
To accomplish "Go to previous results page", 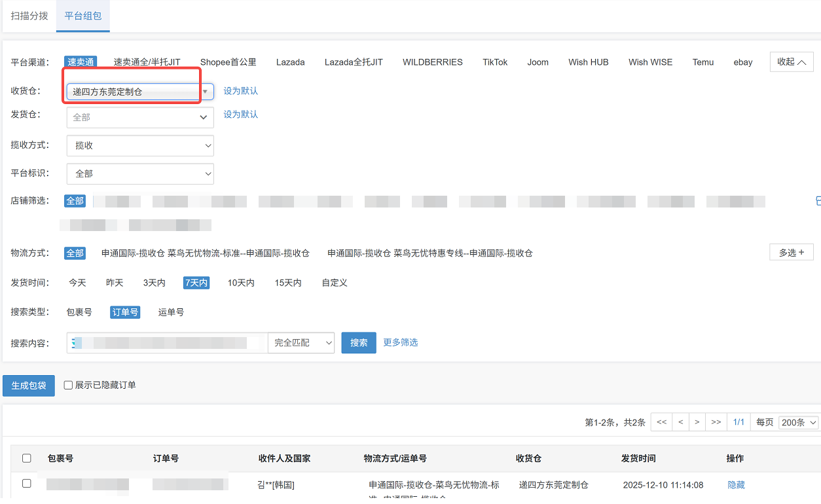I will tap(680, 422).
